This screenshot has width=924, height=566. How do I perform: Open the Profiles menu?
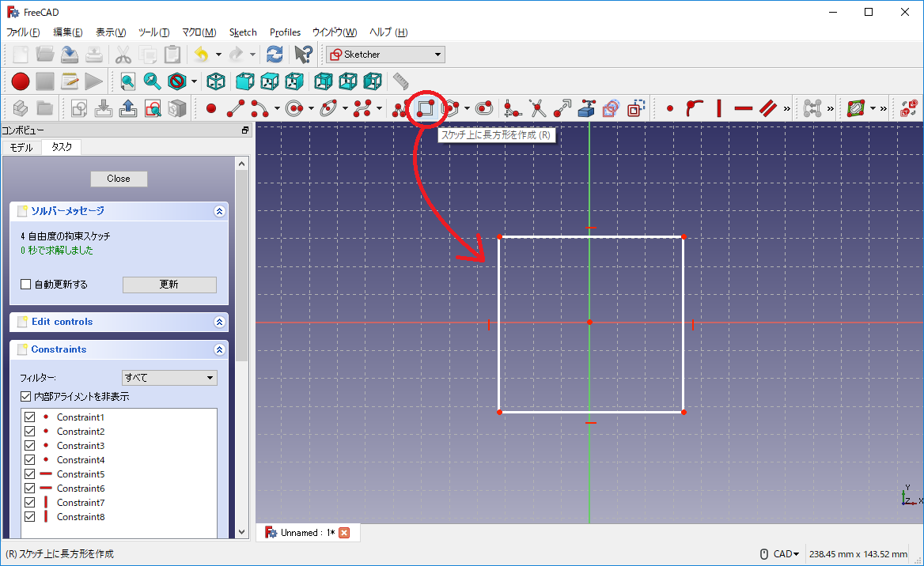[x=286, y=32]
